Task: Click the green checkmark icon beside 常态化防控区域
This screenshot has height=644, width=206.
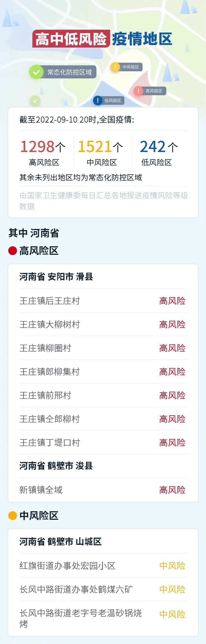Action: tap(36, 72)
